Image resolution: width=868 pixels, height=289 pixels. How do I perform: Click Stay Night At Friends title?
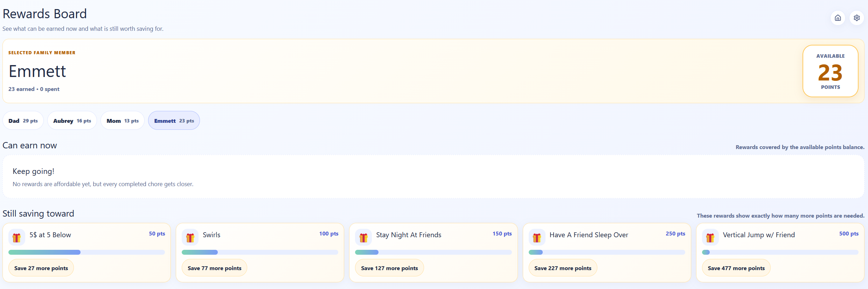[409, 235]
